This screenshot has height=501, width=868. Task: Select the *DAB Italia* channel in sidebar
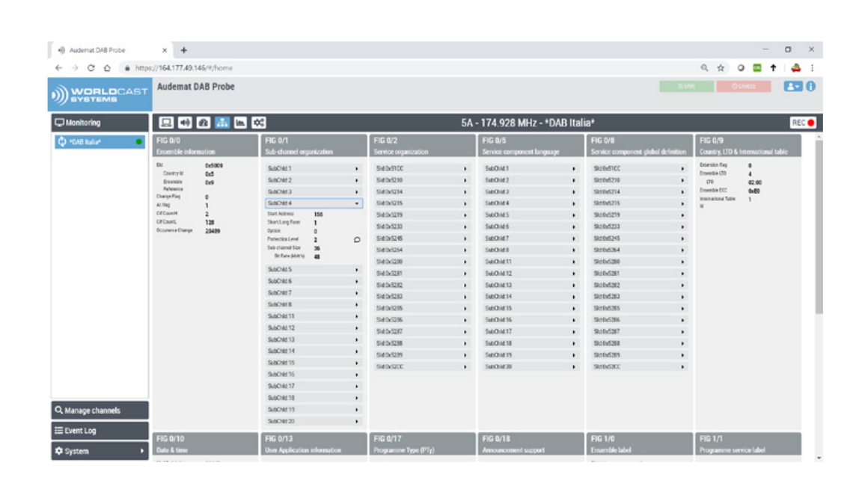[100, 142]
